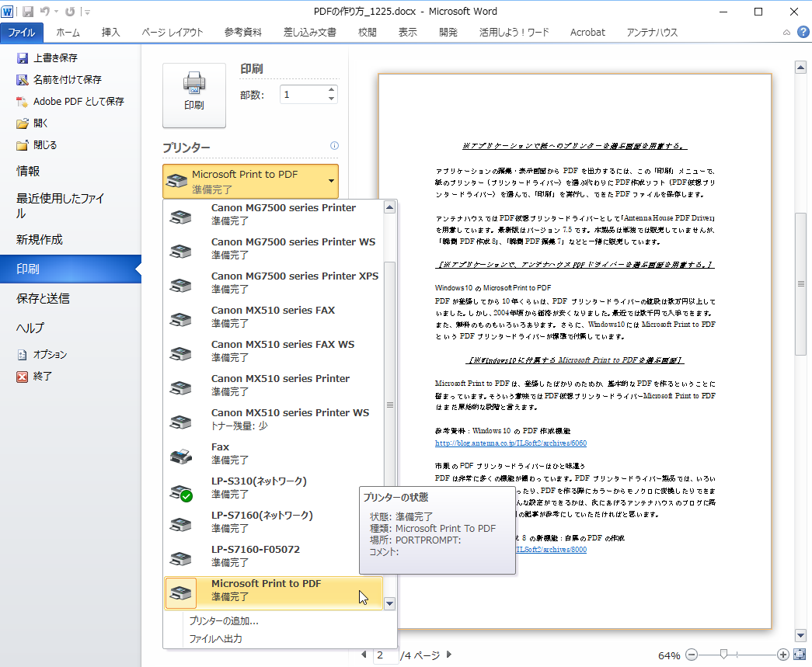Click zoom-to-page icon in bottom right
The height and width of the screenshot is (667, 812).
click(800, 655)
